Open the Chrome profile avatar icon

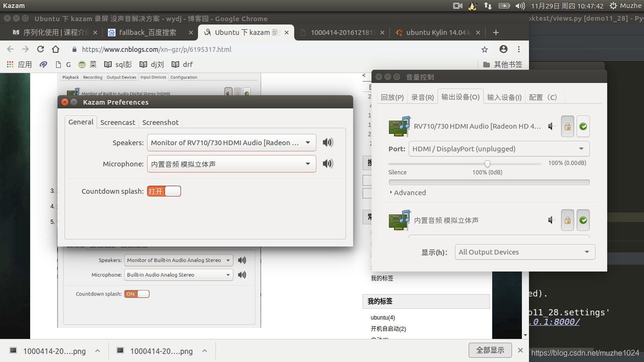pos(504,49)
